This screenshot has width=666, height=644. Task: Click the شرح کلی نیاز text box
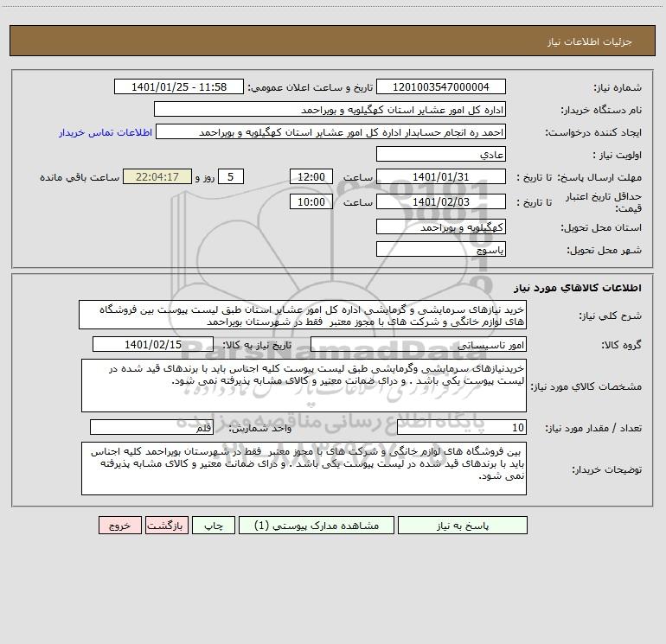tap(303, 315)
